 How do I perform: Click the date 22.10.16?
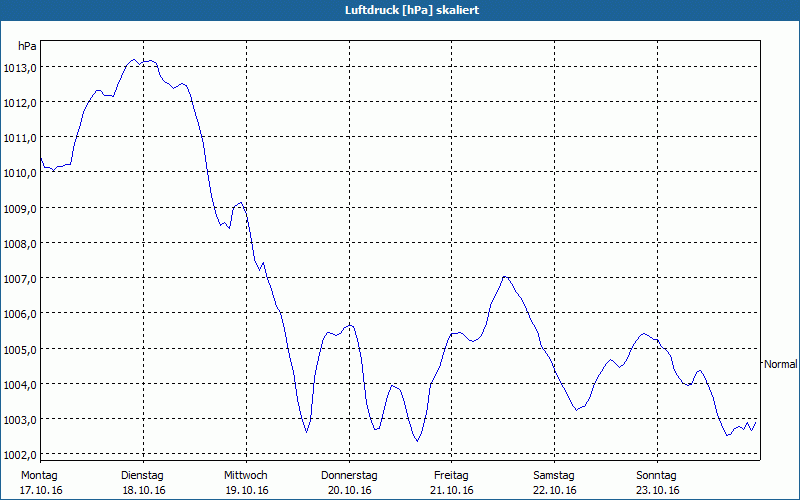coord(555,490)
